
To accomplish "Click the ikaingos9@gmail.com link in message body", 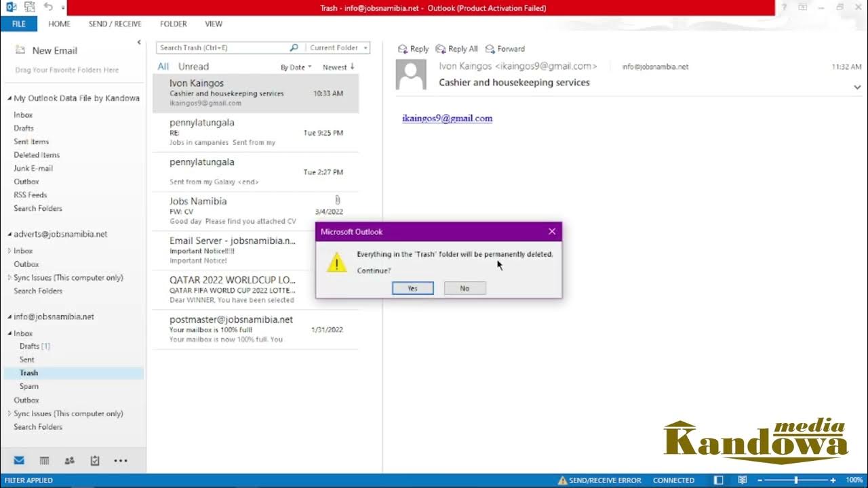I will pos(447,118).
